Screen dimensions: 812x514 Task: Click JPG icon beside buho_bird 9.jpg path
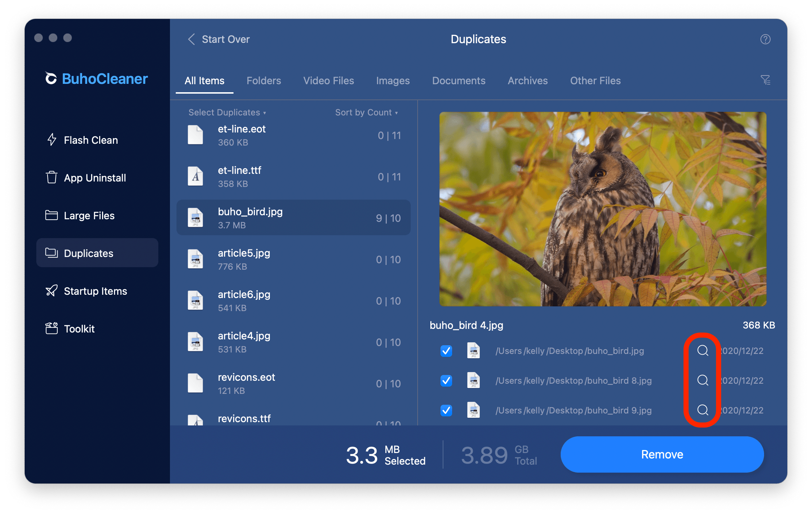point(473,410)
